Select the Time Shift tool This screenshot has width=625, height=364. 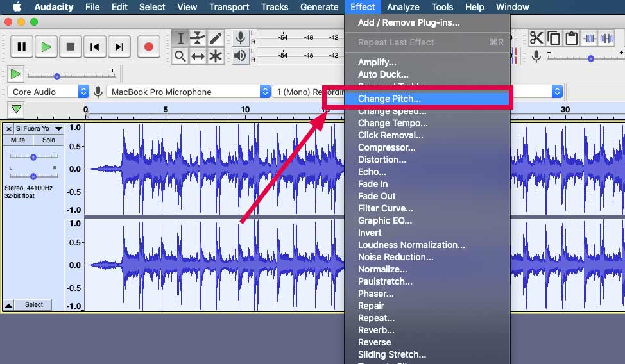click(x=198, y=56)
